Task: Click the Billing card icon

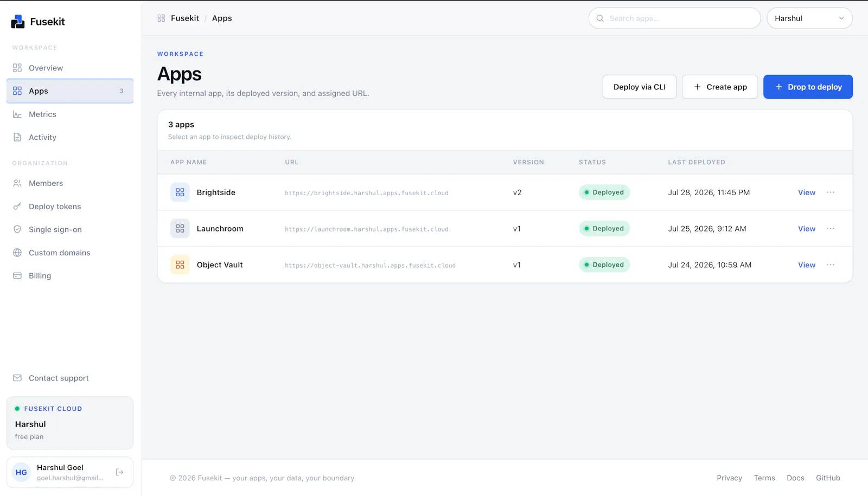Action: coord(17,275)
